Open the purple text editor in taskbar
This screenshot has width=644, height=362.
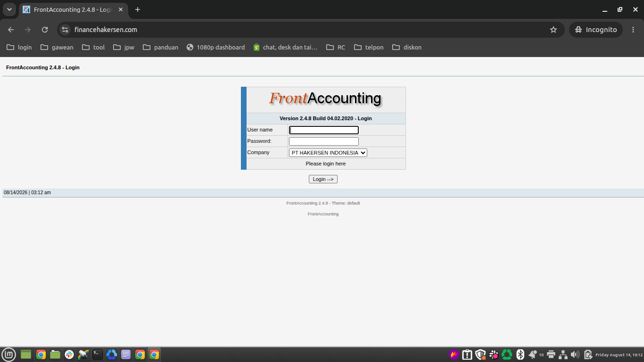pos(126,354)
